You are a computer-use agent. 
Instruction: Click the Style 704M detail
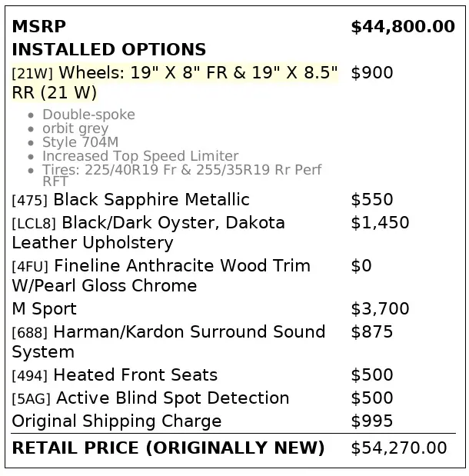(x=81, y=142)
